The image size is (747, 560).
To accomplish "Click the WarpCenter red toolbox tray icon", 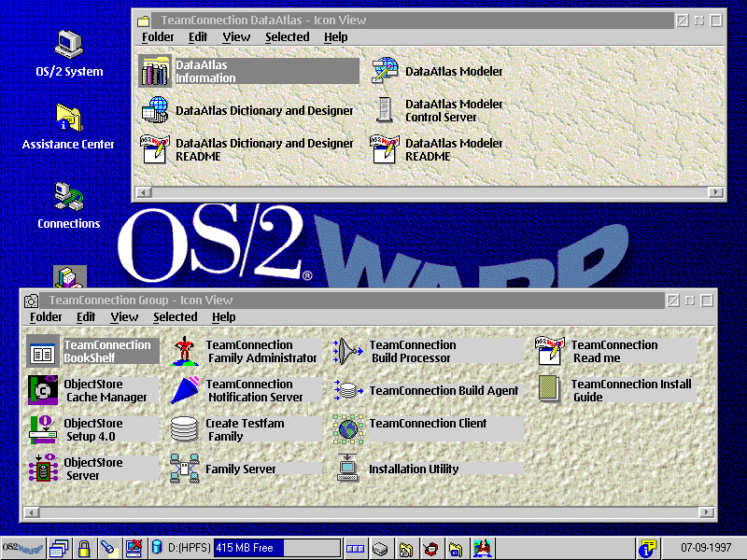I will 430,549.
